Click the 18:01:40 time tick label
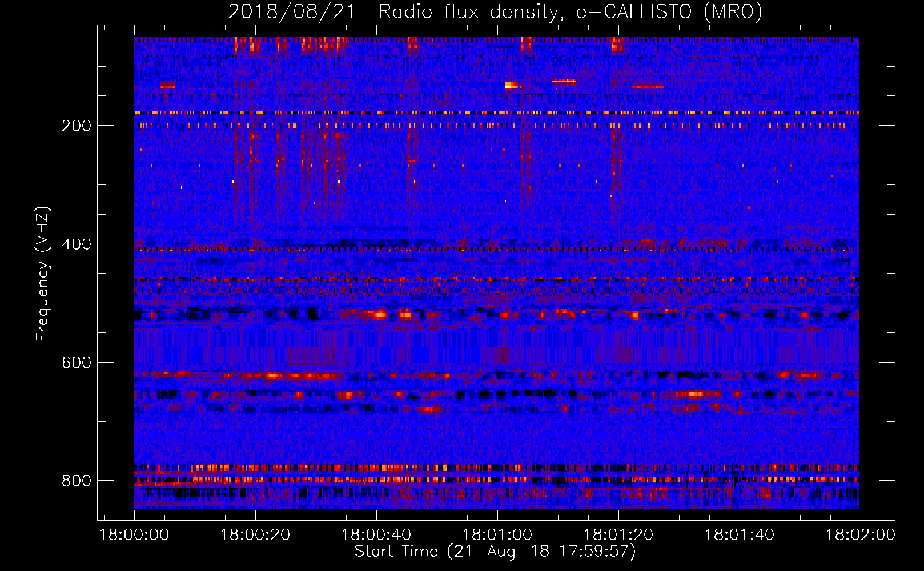Image resolution: width=924 pixels, height=571 pixels. [740, 535]
